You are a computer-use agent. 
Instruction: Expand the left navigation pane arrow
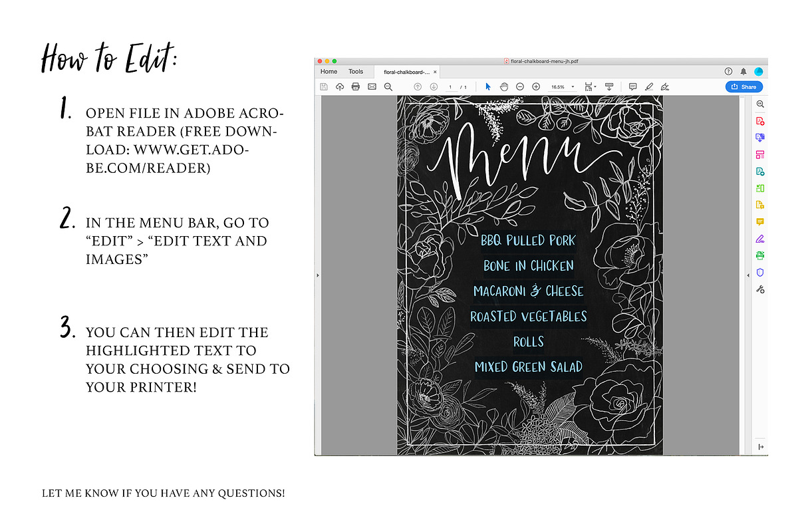point(317,275)
